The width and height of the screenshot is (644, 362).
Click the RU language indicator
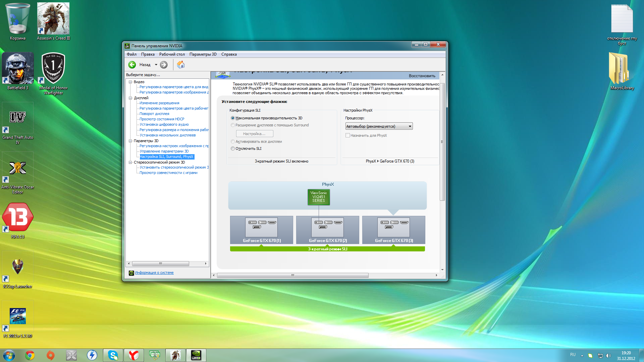click(573, 355)
